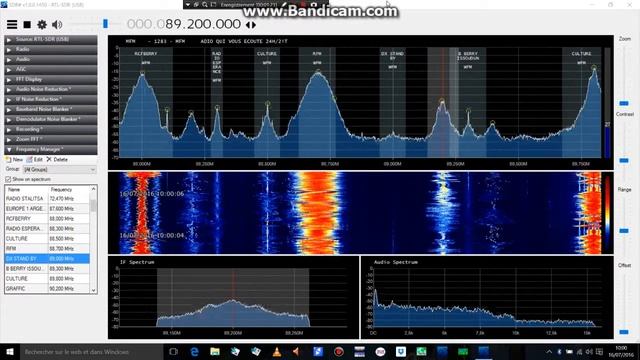The image size is (640, 360).
Task: Click the Windows taskbar search box
Action: (x=91, y=351)
